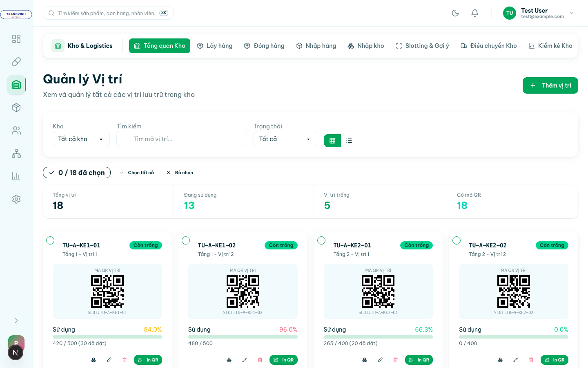Open the warehouse icon in sidebar

16,85
